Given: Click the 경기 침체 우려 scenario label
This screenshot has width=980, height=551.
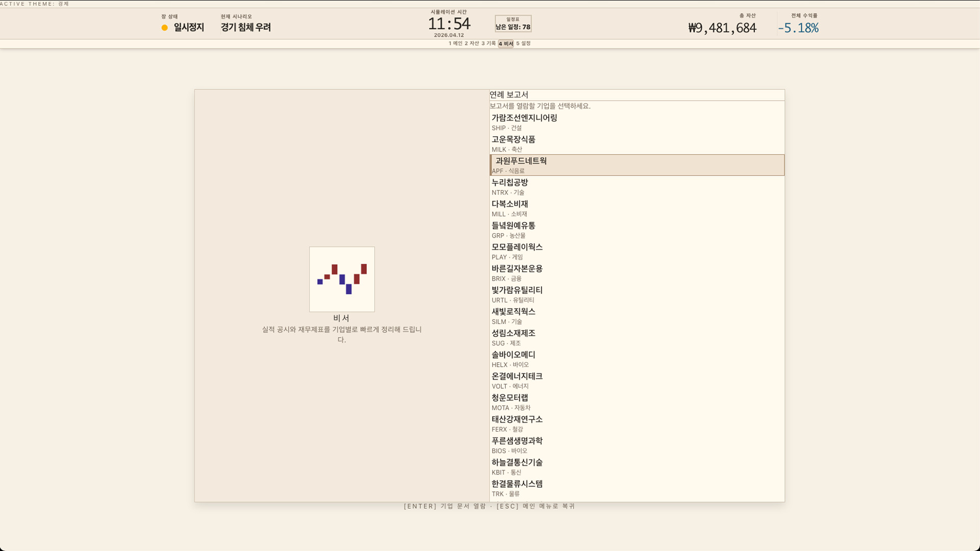Looking at the screenshot, I should tap(246, 28).
